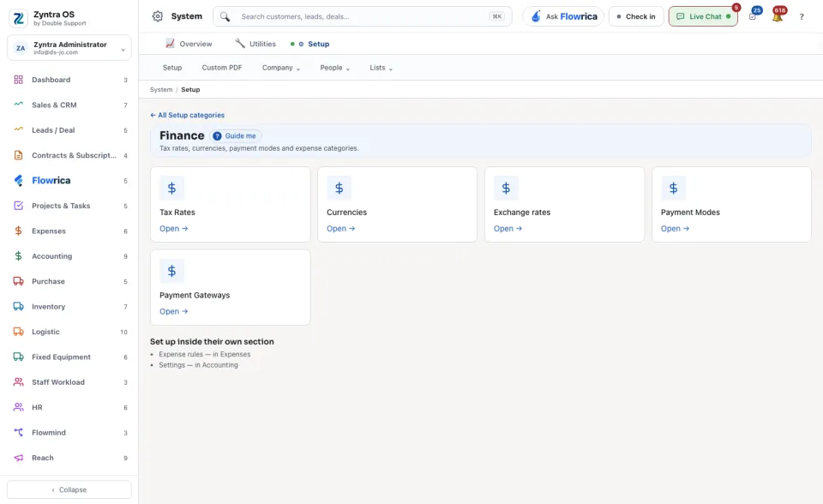
Task: Open the tasks checklist icon with badge 25
Action: click(753, 16)
